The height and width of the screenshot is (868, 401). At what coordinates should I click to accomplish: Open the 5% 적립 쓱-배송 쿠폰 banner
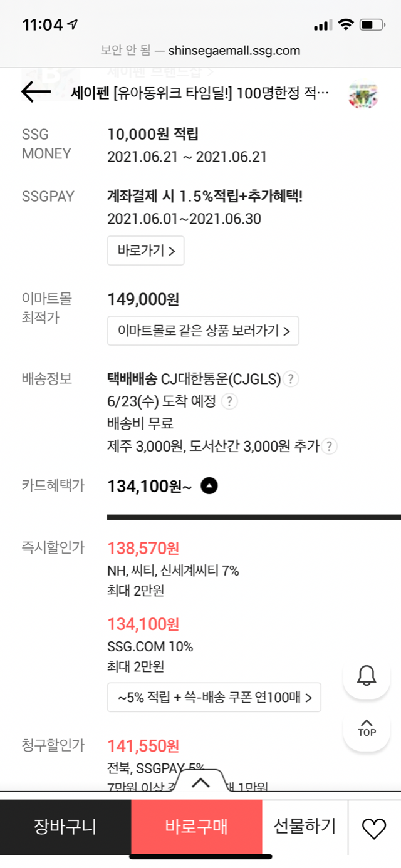point(214,697)
